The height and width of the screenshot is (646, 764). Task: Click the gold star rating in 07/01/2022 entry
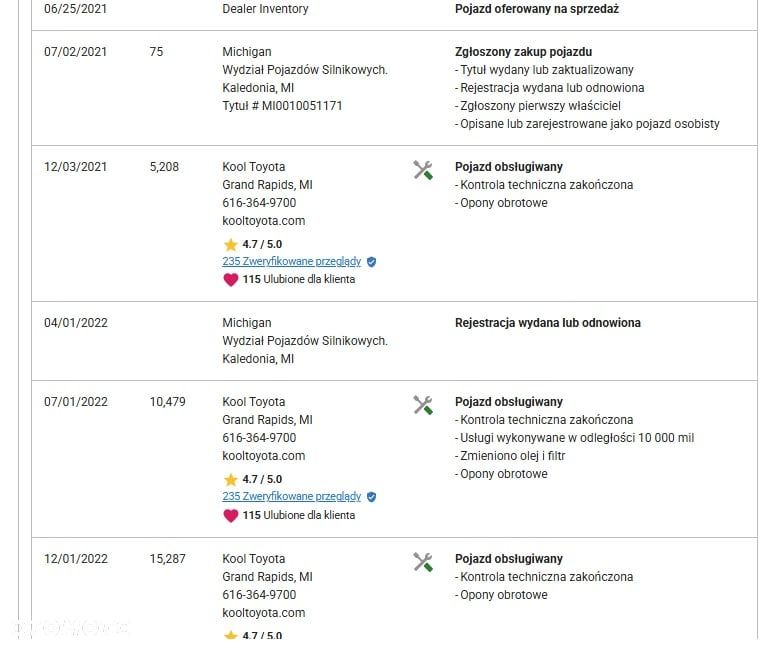[x=230, y=479]
